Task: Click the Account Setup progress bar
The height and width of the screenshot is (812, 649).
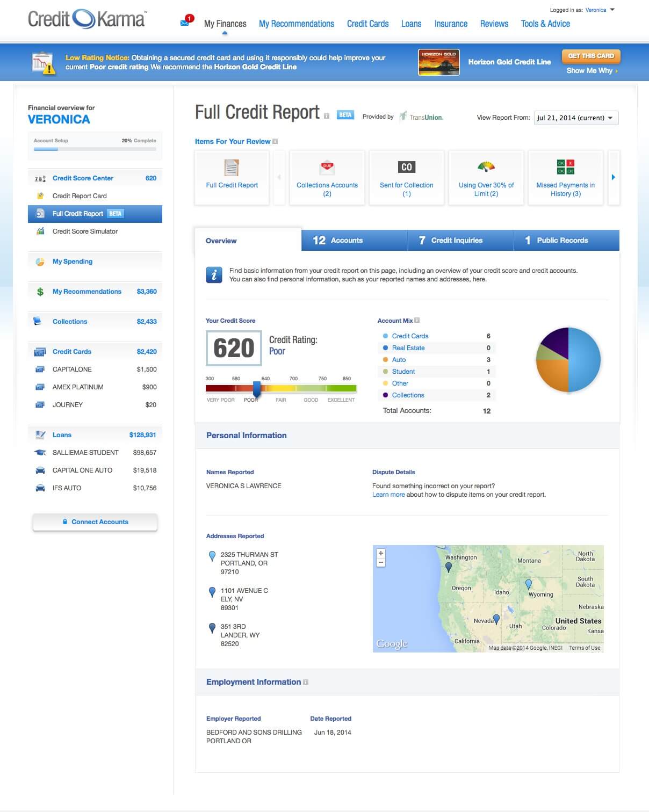Action: [x=95, y=149]
